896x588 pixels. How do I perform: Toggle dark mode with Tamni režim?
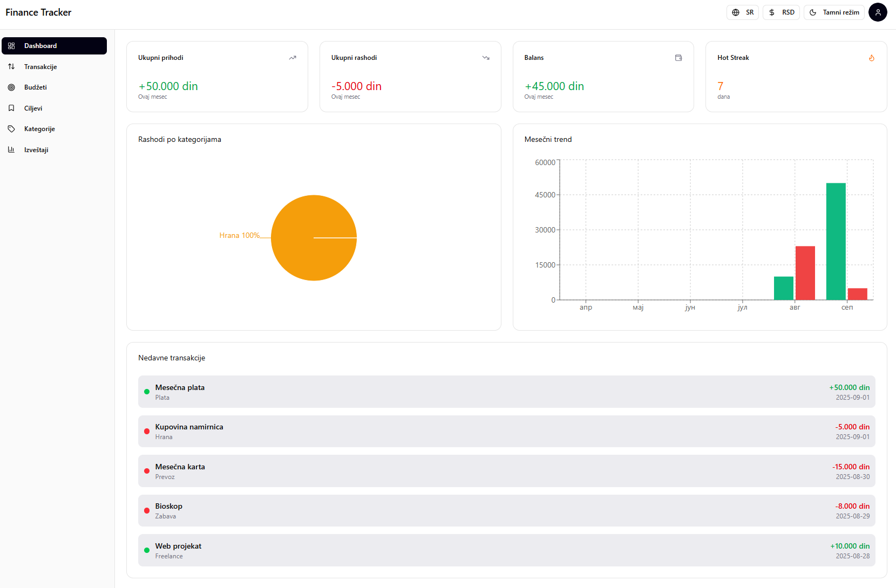(x=834, y=12)
